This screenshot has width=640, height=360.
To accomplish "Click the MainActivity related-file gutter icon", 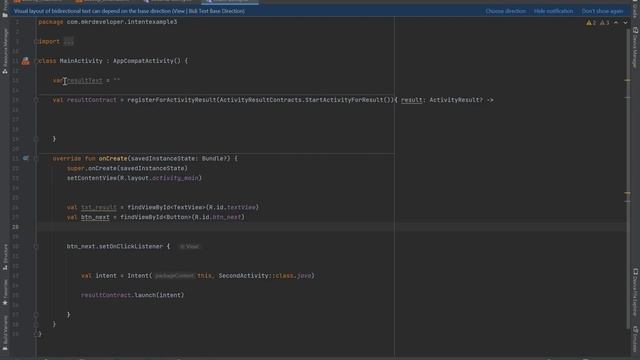I will pos(26,61).
